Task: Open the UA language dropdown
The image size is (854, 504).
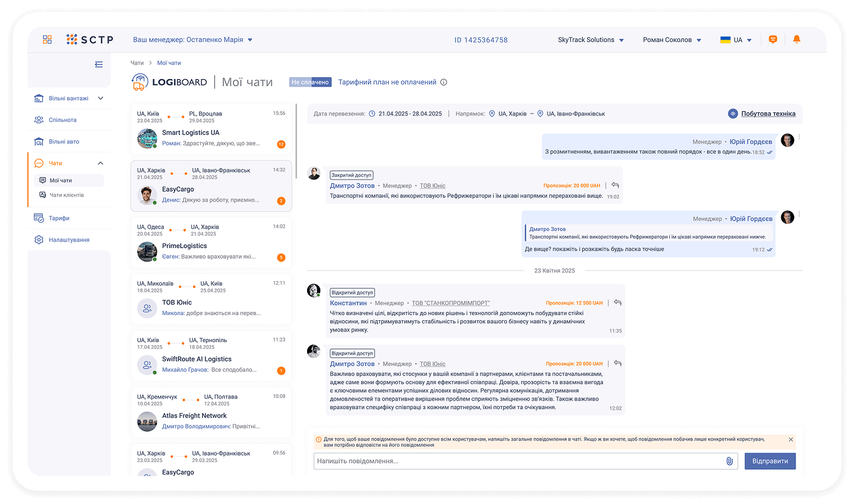Action: point(736,40)
